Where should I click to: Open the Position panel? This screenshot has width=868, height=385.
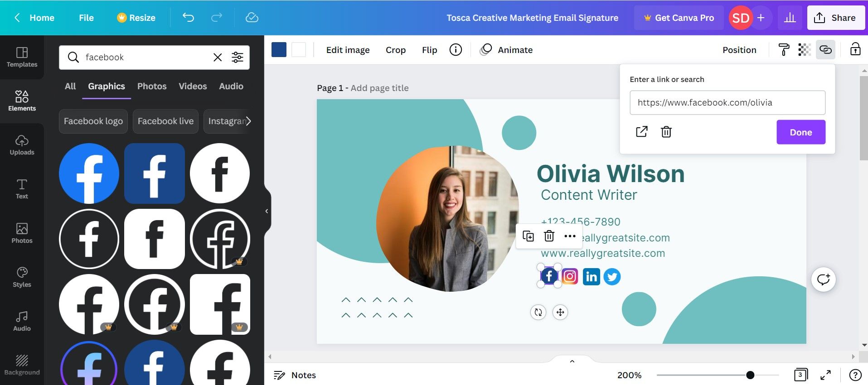(739, 50)
